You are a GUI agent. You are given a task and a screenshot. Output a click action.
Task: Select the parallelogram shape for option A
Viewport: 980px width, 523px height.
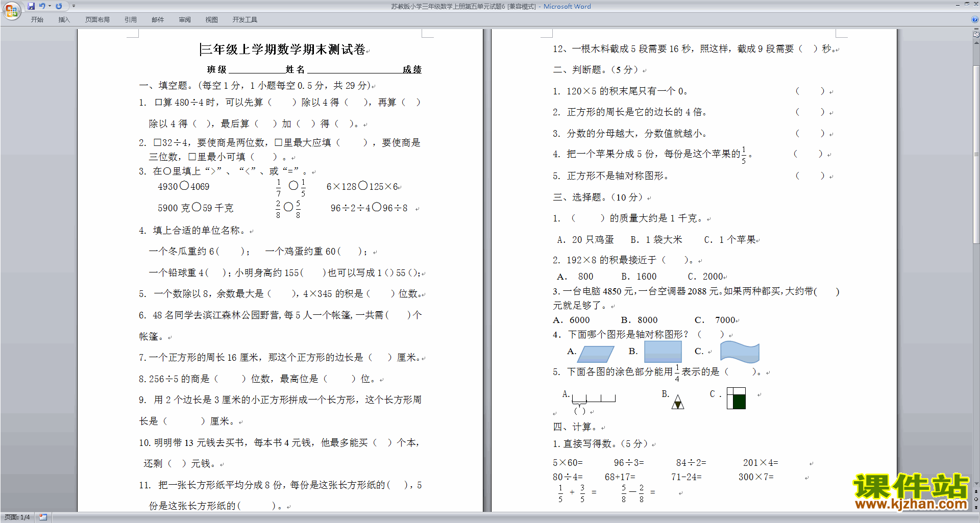pos(596,354)
